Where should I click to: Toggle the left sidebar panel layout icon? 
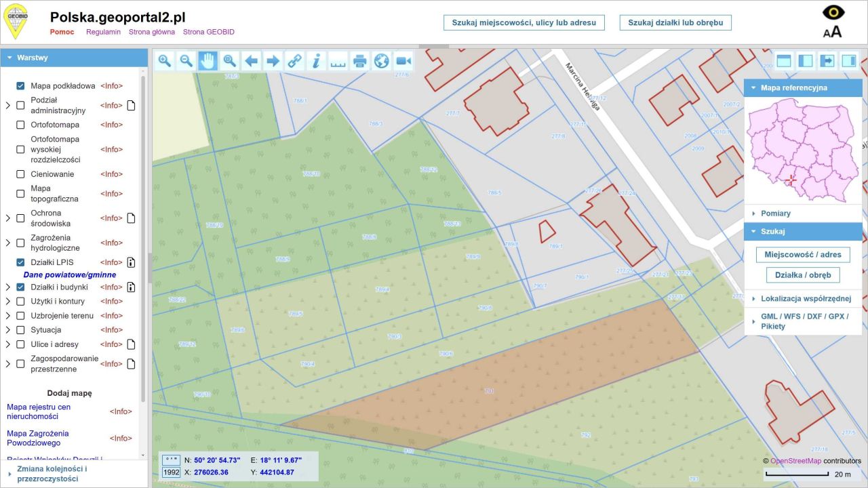[806, 61]
